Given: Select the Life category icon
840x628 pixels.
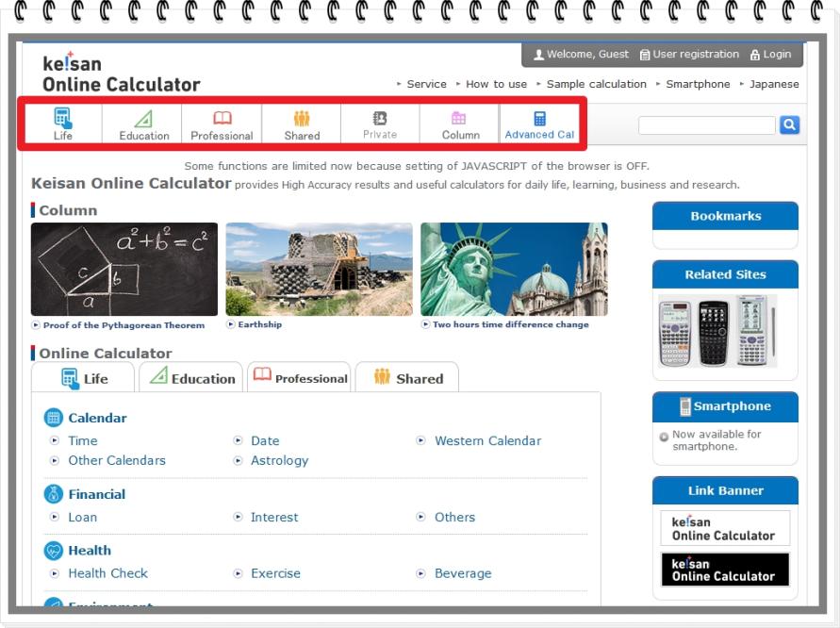Looking at the screenshot, I should [x=61, y=121].
